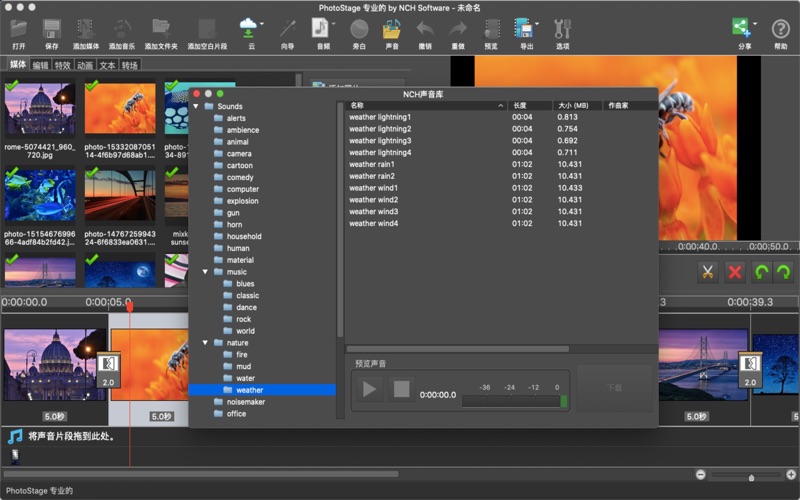Switch to the 特效 effects tab
Viewport: 800px width, 500px height.
coord(63,65)
